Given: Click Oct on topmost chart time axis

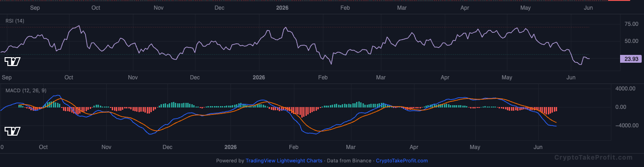Looking at the screenshot, I should tap(96, 8).
